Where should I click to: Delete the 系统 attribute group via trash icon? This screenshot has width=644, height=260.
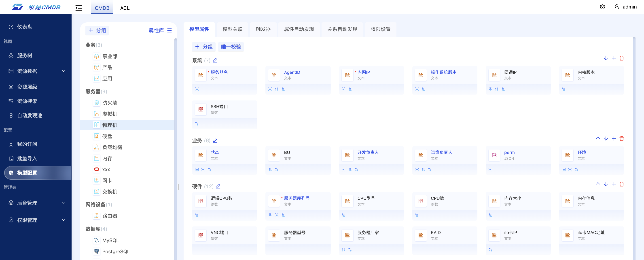click(622, 58)
